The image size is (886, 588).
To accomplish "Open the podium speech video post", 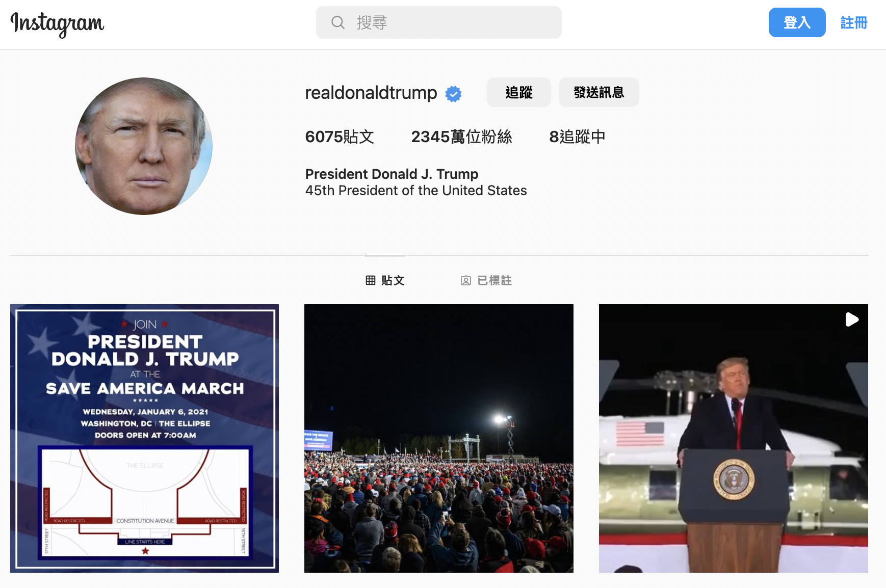I will 734,438.
